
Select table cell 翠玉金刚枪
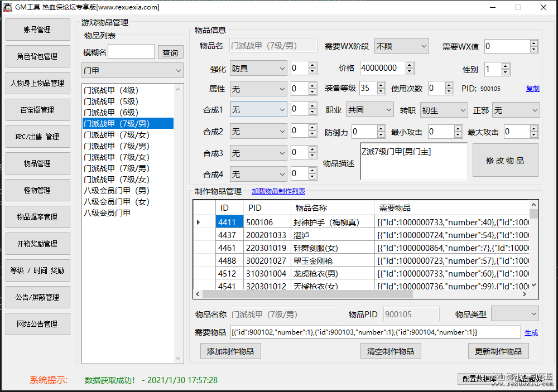[333, 261]
